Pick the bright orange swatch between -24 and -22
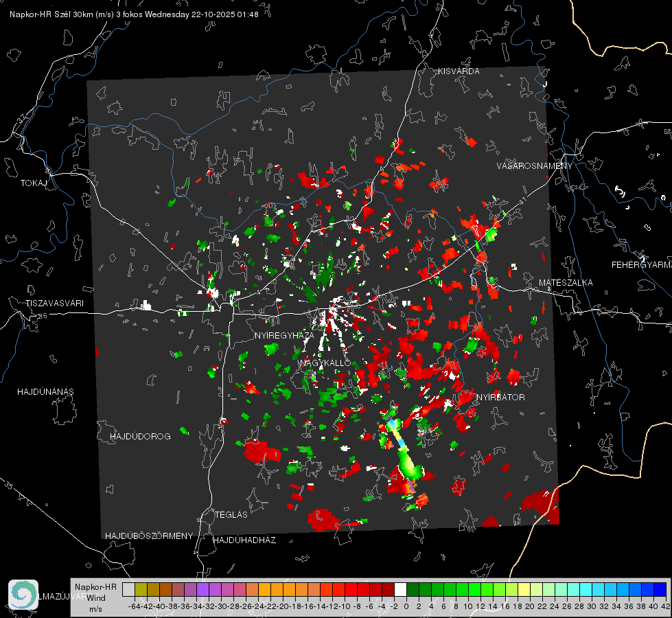This screenshot has width=672, height=618. pyautogui.click(x=265, y=589)
